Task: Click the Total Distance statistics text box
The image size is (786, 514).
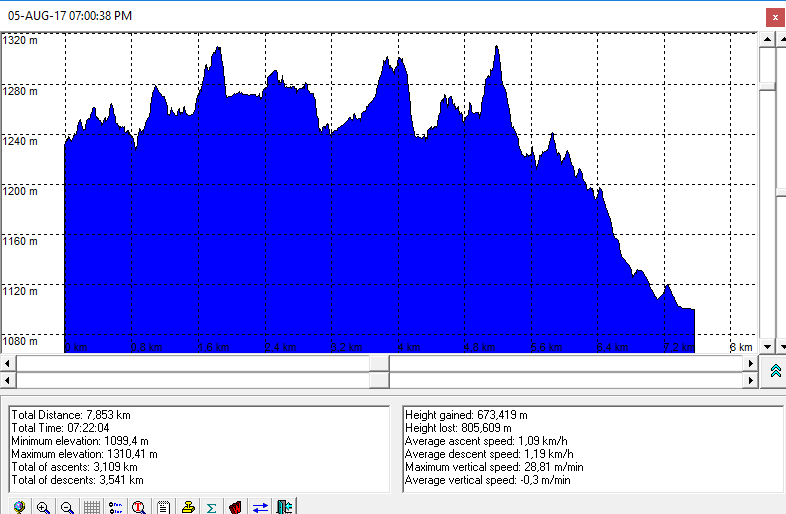Action: [x=198, y=447]
